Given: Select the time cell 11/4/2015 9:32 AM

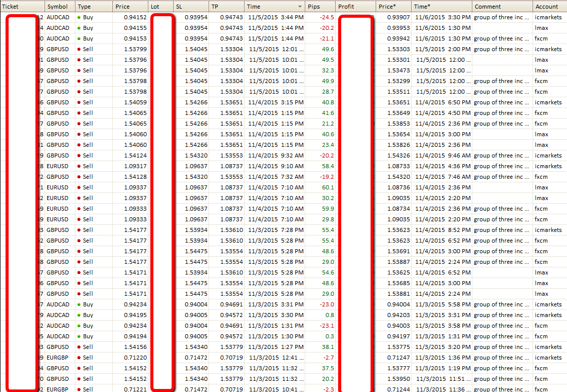Looking at the screenshot, I should tap(275, 155).
